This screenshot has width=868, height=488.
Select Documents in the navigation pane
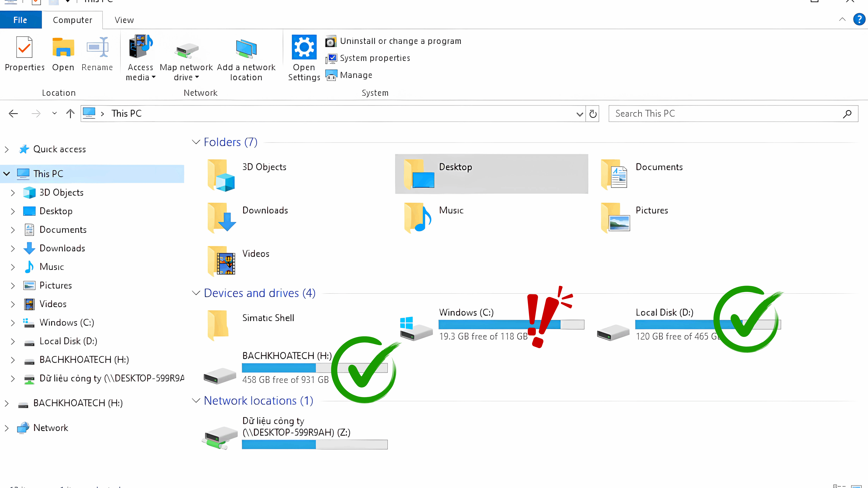click(x=63, y=230)
